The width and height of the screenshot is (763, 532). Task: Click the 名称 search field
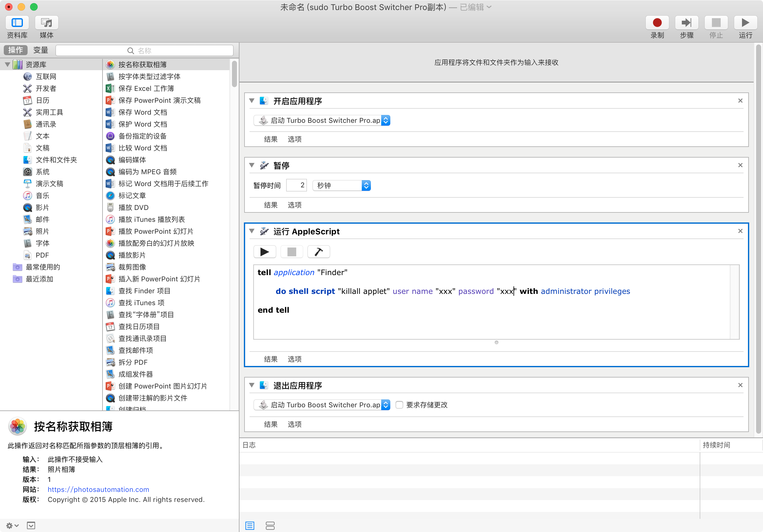tap(145, 50)
